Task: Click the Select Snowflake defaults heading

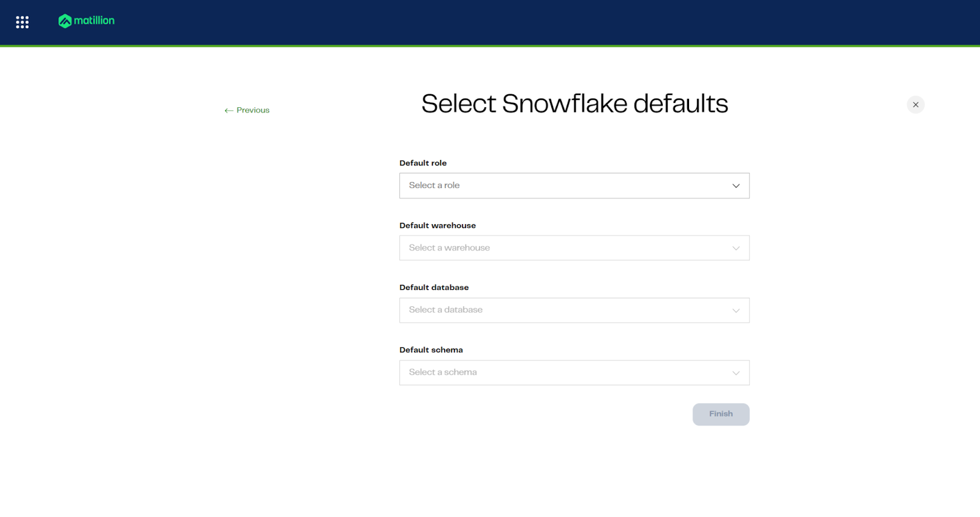Action: pos(574,104)
